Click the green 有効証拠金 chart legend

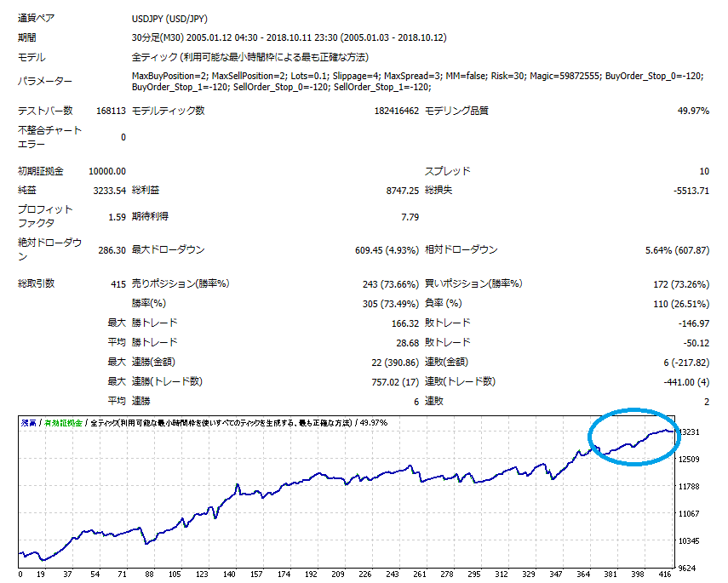(x=63, y=423)
